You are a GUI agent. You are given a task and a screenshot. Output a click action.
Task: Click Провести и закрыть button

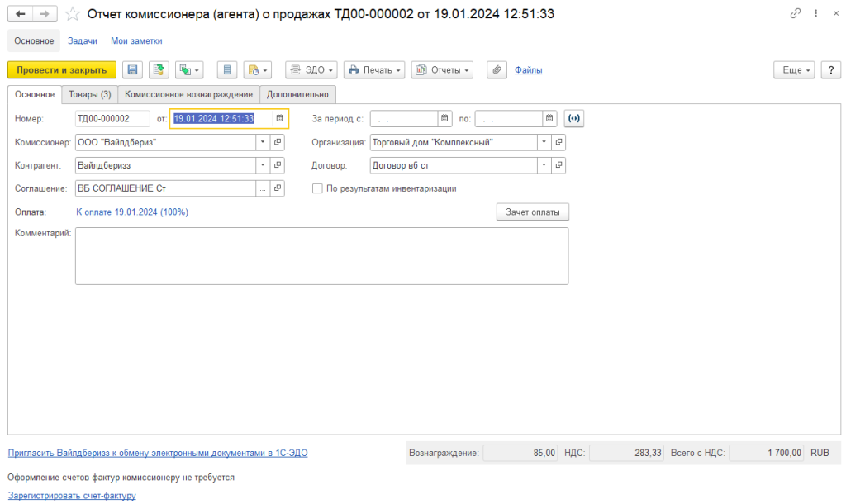[x=61, y=70]
